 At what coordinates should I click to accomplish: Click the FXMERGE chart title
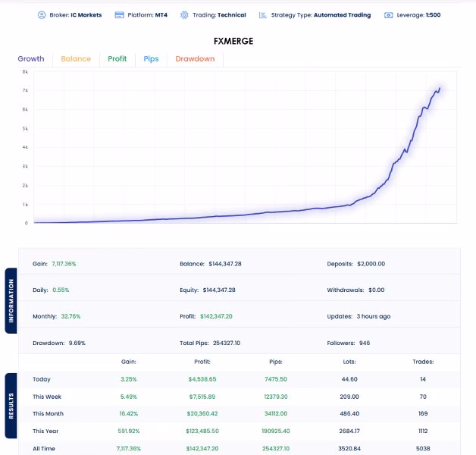[233, 41]
